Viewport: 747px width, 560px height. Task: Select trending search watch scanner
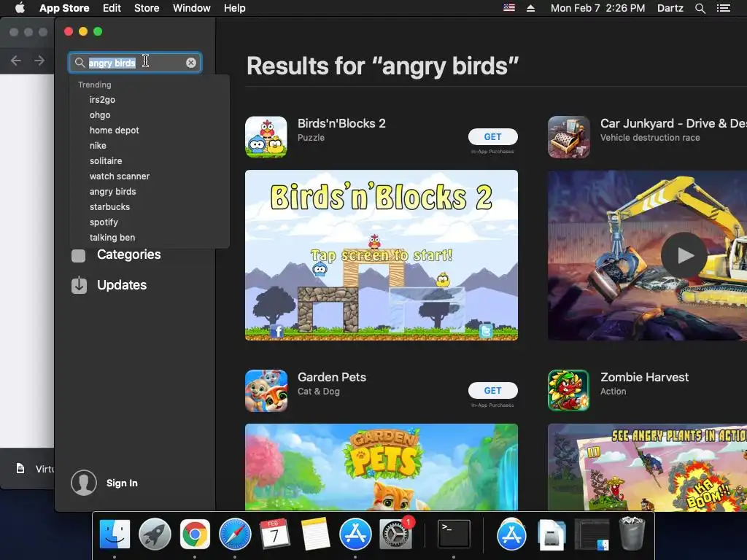tap(120, 176)
